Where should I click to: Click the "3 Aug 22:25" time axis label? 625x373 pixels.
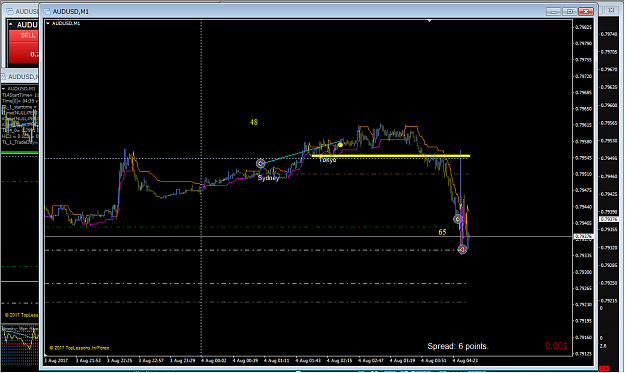click(120, 361)
